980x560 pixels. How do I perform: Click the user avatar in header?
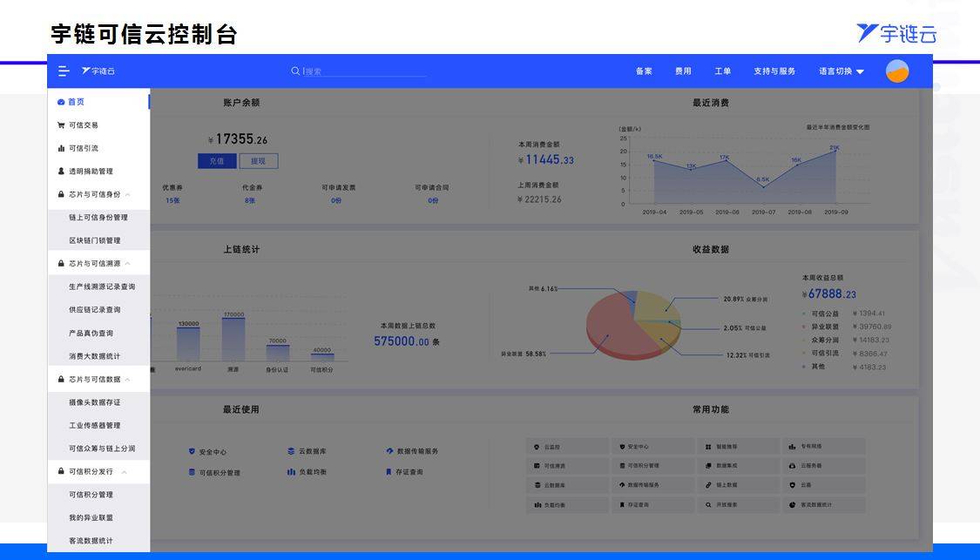(x=896, y=71)
